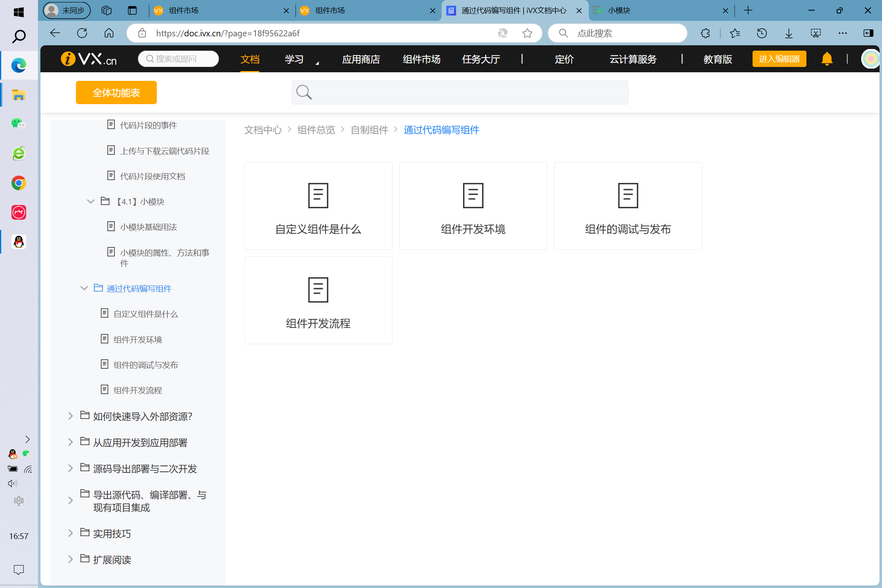Collapse the 【4.1】小模块 folder
Screen dimensions: 882x588
(91, 201)
